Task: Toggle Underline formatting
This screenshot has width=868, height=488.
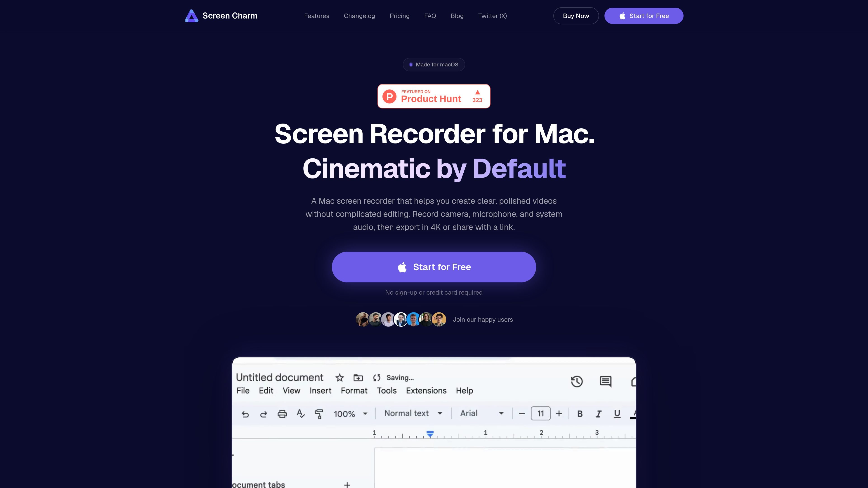Action: (617, 414)
